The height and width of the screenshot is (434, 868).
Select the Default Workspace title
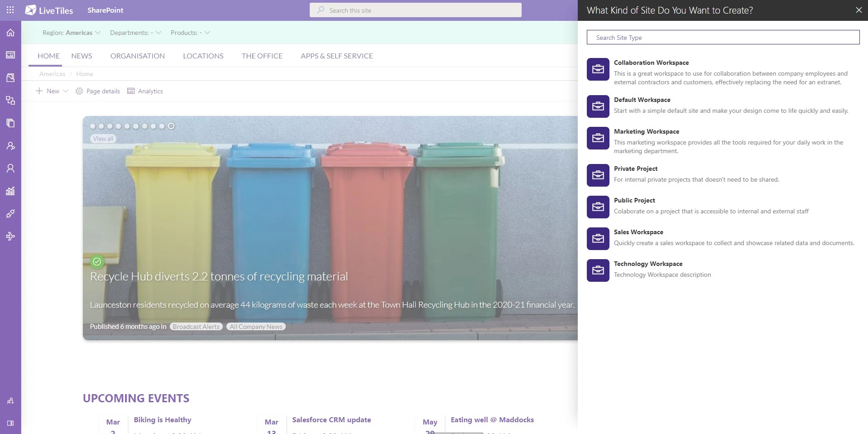(642, 100)
